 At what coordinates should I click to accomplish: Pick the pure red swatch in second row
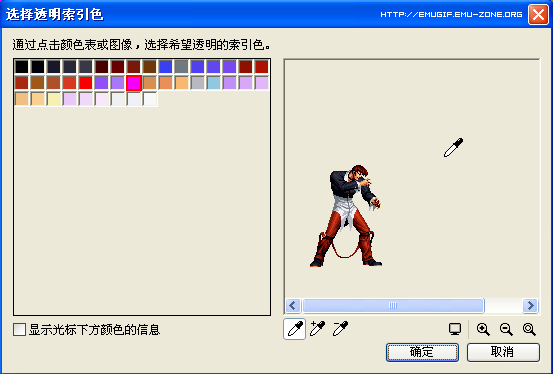tap(86, 83)
